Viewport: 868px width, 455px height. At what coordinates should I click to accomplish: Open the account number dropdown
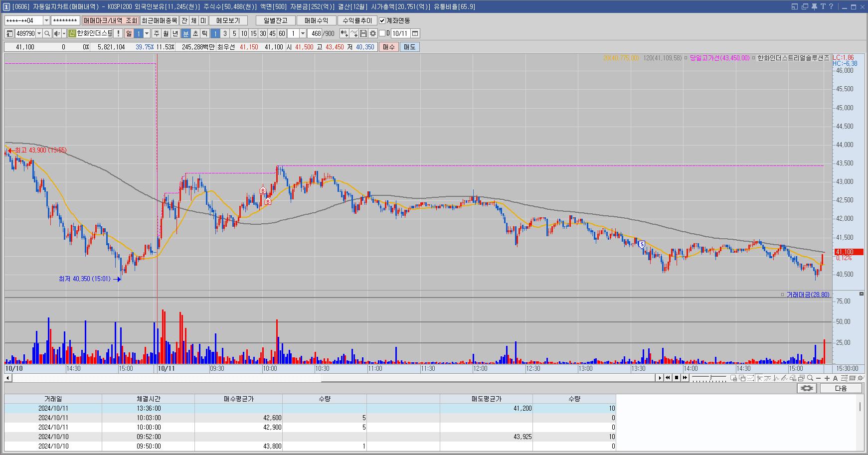(x=46, y=20)
